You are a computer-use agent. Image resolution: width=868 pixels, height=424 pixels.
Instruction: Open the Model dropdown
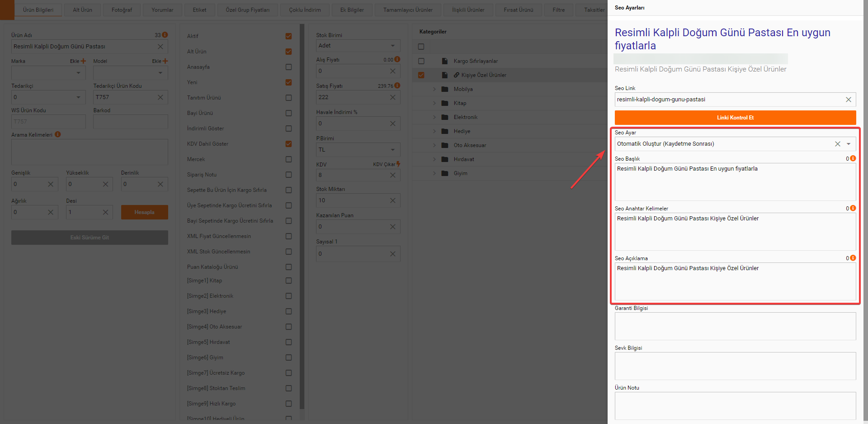point(160,73)
